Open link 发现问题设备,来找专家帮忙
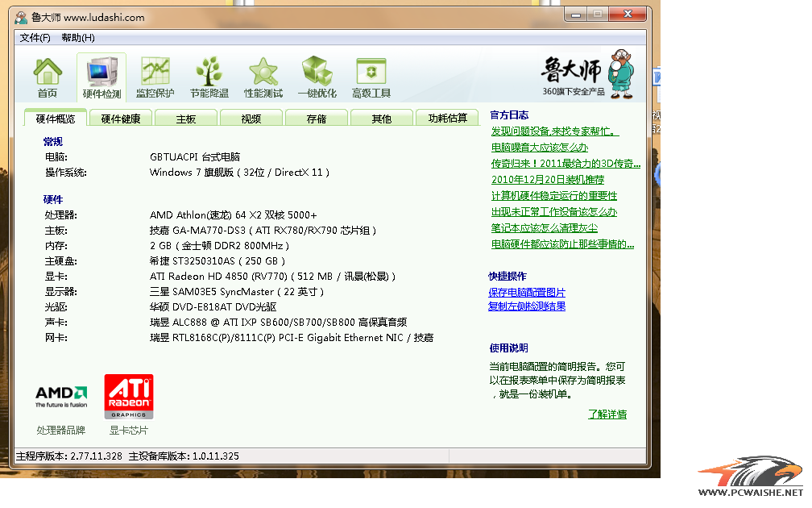Screen dimensions: 812x508 [554, 131]
